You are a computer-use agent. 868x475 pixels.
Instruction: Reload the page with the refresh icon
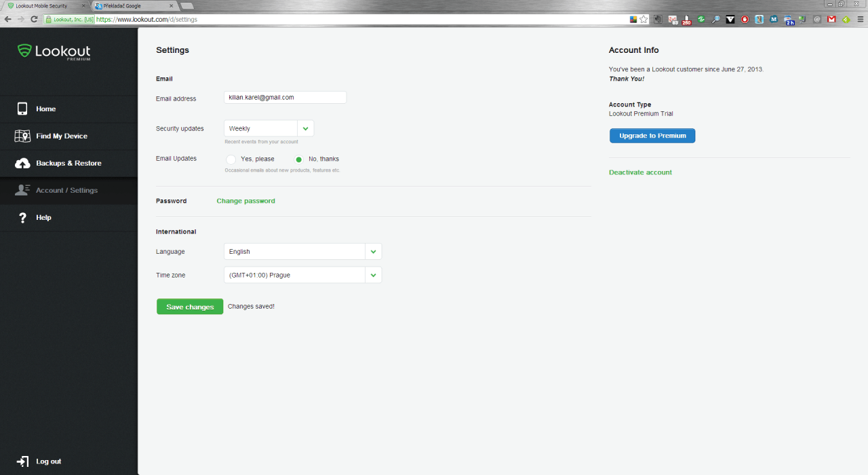point(34,20)
